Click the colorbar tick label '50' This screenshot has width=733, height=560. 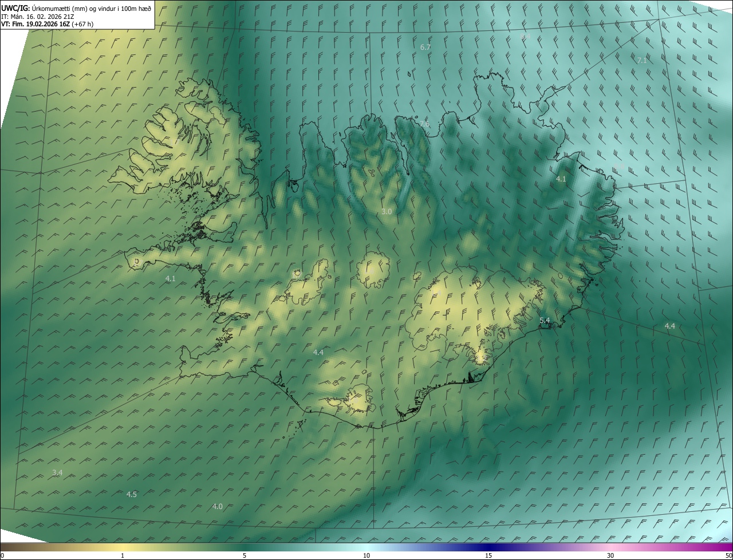[728, 555]
